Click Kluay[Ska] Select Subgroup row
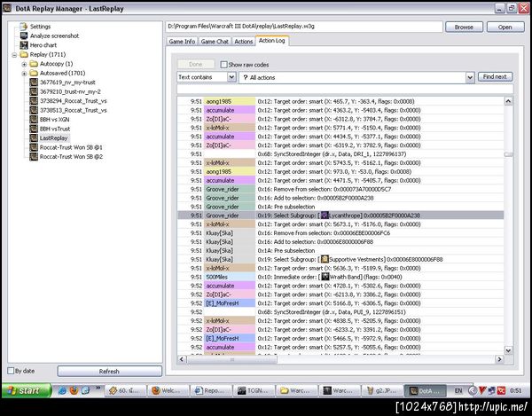532x416 pixels. [x=340, y=259]
